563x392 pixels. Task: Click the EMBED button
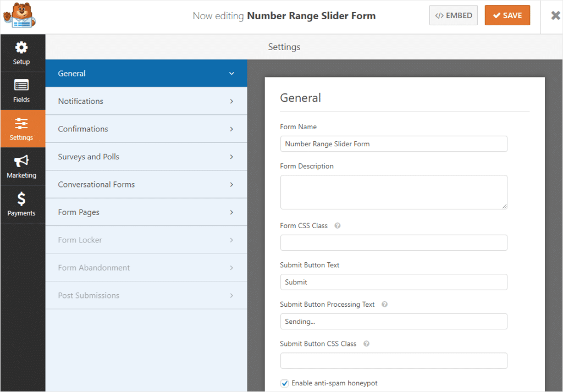(x=453, y=15)
